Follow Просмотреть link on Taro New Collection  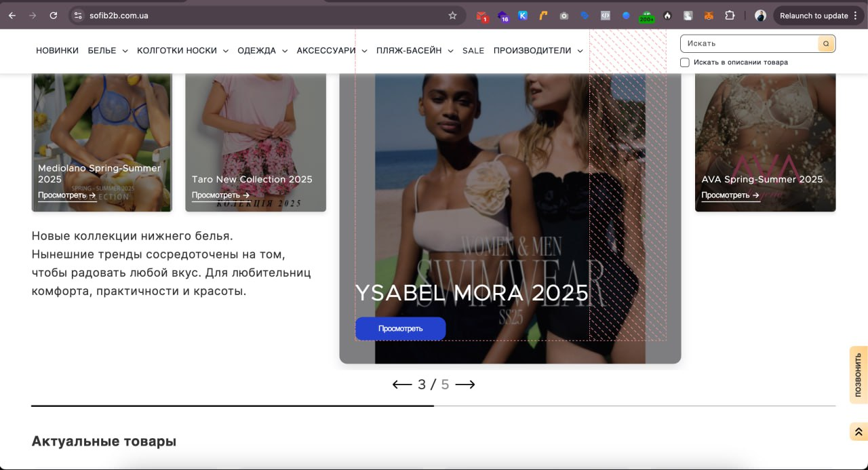point(220,195)
